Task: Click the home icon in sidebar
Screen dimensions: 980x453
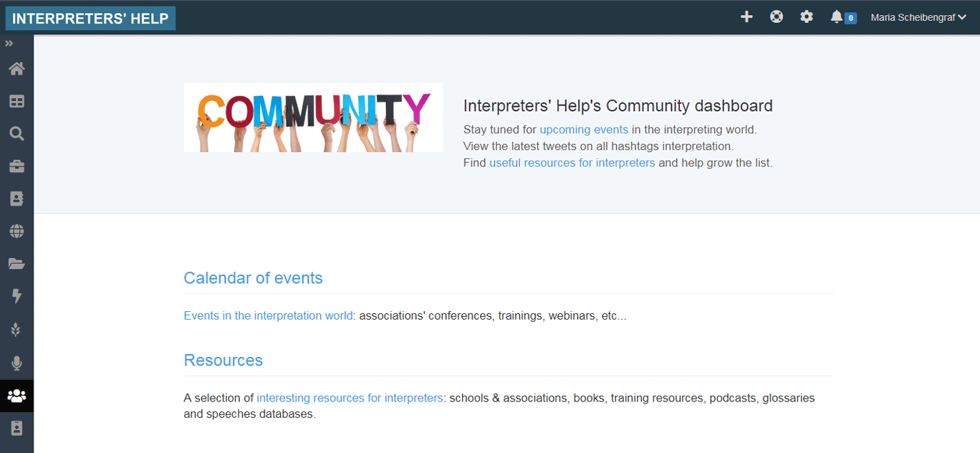Action: (16, 69)
